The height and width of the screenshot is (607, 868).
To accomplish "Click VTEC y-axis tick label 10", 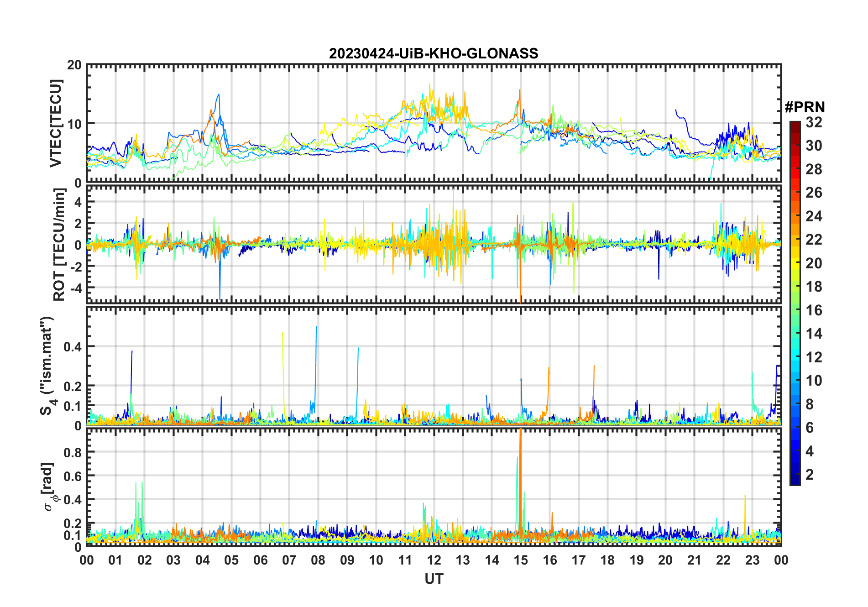I will tap(74, 124).
